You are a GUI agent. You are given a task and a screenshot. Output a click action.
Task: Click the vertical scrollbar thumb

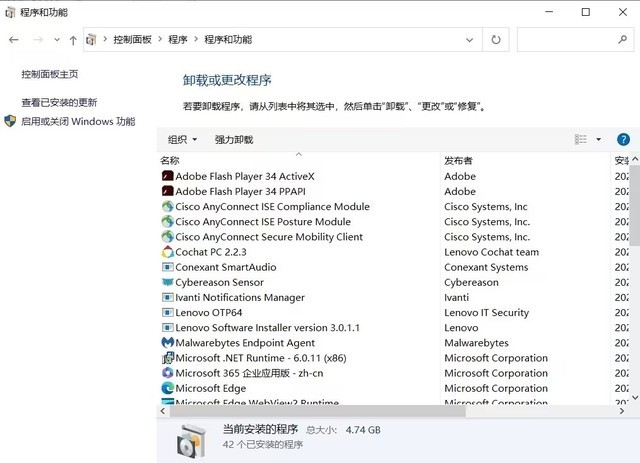click(635, 206)
